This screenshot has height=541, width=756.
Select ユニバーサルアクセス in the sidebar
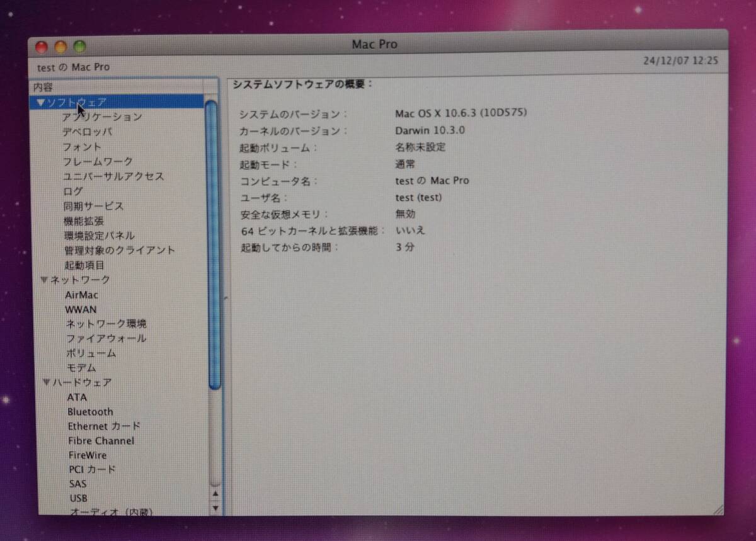(x=113, y=177)
